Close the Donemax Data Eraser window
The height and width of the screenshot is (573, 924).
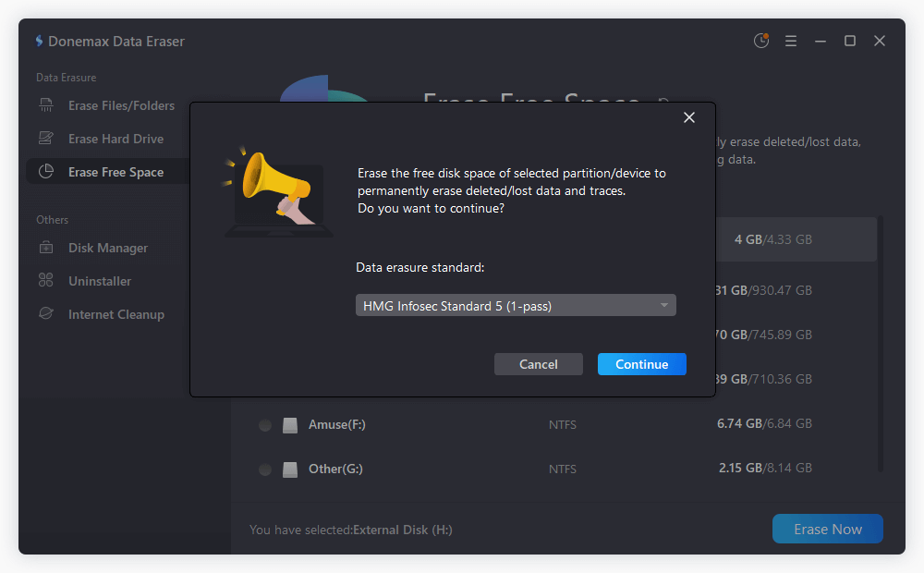[880, 41]
